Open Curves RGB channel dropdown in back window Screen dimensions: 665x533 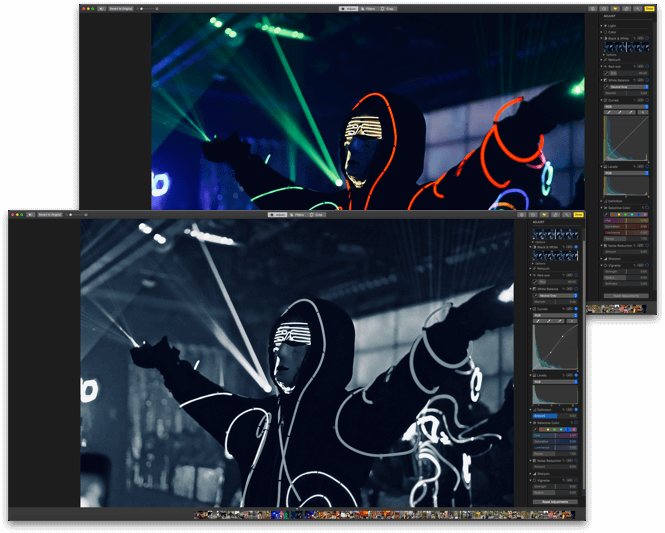626,107
